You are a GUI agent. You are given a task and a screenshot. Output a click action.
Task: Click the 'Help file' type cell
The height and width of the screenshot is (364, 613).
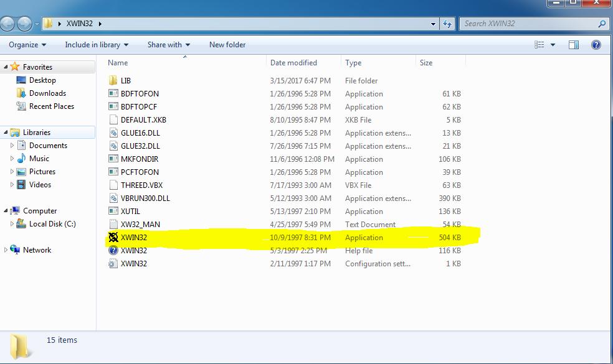(358, 250)
